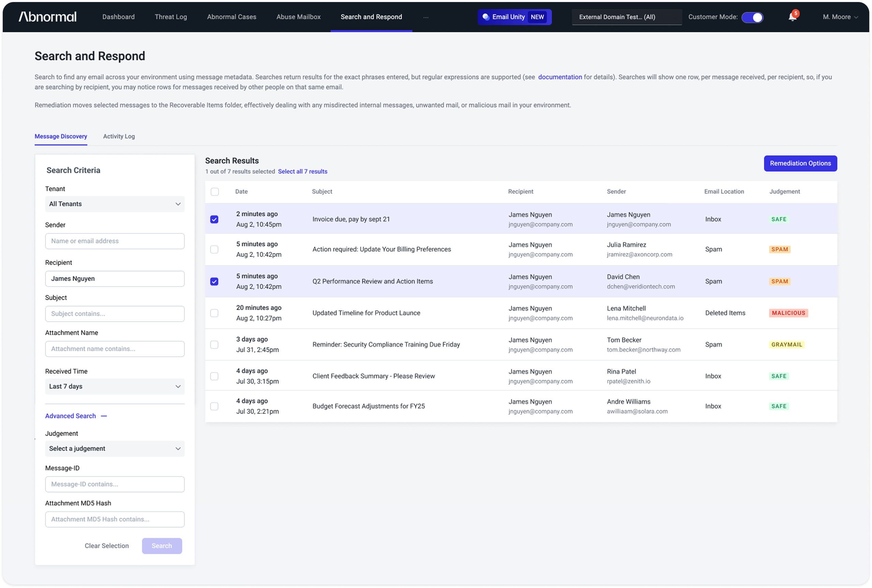The height and width of the screenshot is (588, 872).
Task: Open the External Domain Test tenant selector
Action: coord(627,17)
